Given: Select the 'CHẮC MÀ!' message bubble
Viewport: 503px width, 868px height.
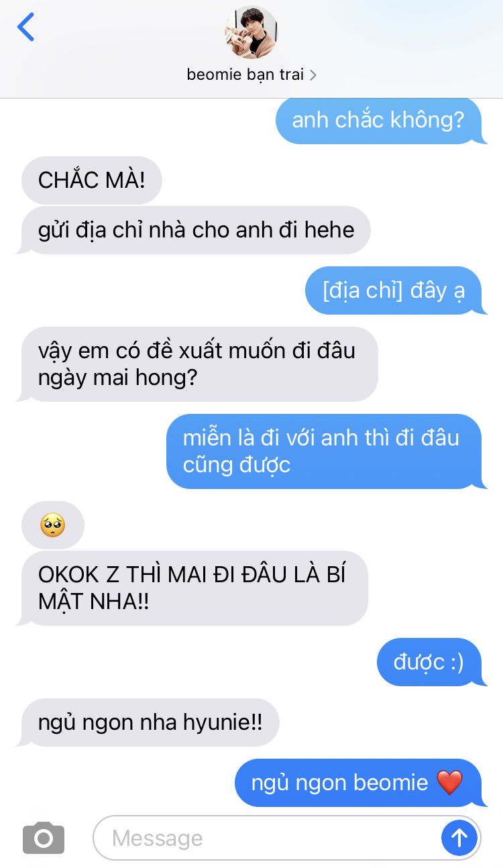Looking at the screenshot, I should click(91, 180).
